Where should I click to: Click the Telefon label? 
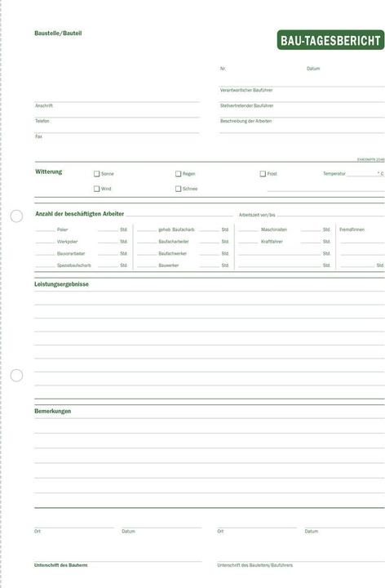coord(42,121)
